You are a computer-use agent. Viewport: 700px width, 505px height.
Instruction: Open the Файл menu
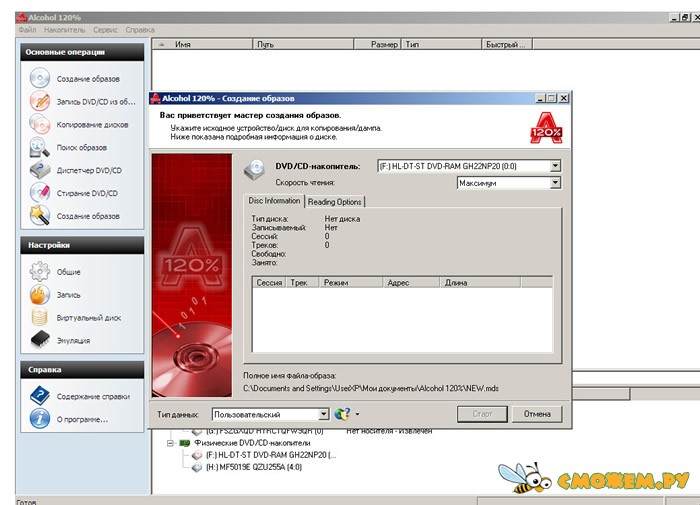[27, 29]
